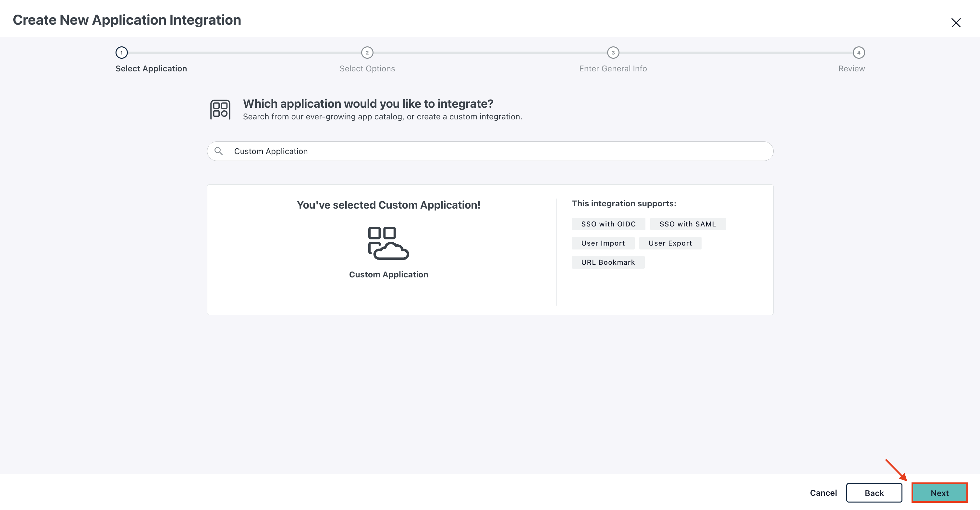Cancel the integration wizard

click(x=823, y=493)
